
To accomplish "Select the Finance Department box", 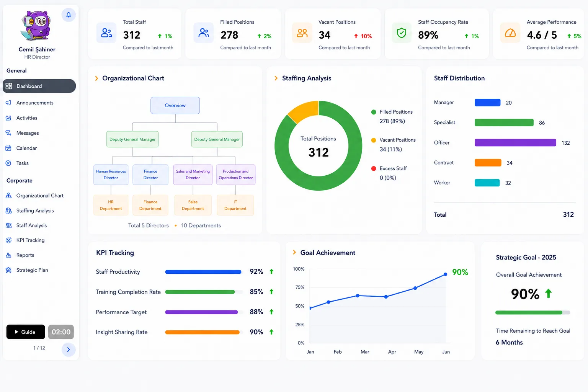I will tap(150, 205).
